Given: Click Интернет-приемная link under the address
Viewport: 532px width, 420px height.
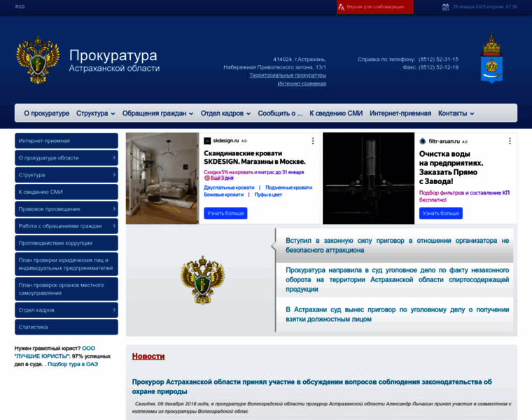Looking at the screenshot, I should coord(302,83).
